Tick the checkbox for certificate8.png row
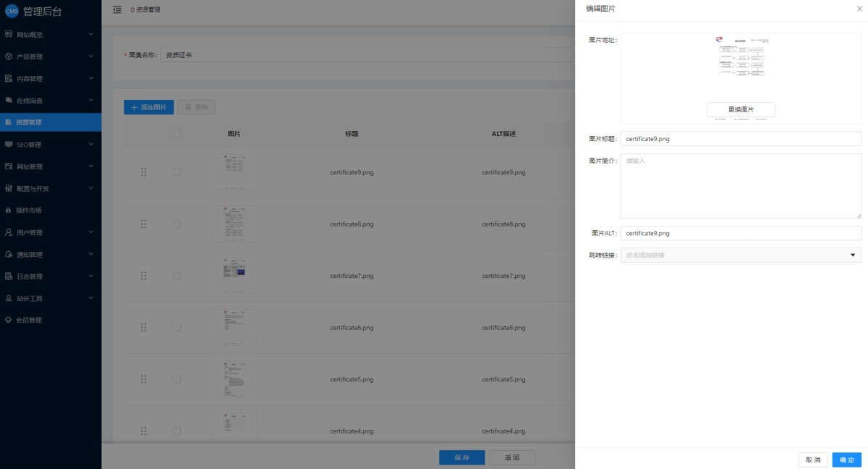This screenshot has width=868, height=469. point(177,224)
